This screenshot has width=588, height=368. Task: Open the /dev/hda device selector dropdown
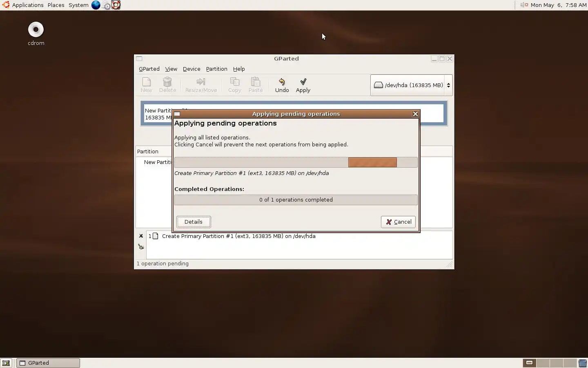click(411, 85)
